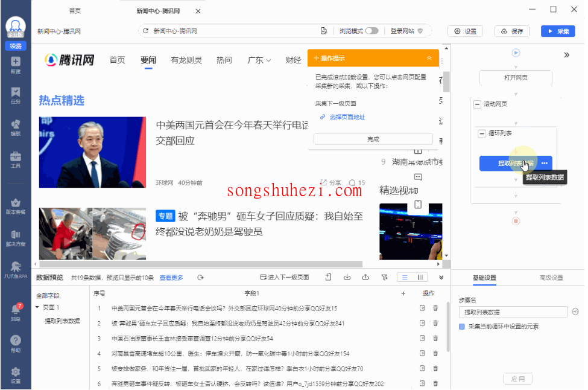Open the 新建 sidebar icon
The width and height of the screenshot is (588, 390).
(x=15, y=65)
